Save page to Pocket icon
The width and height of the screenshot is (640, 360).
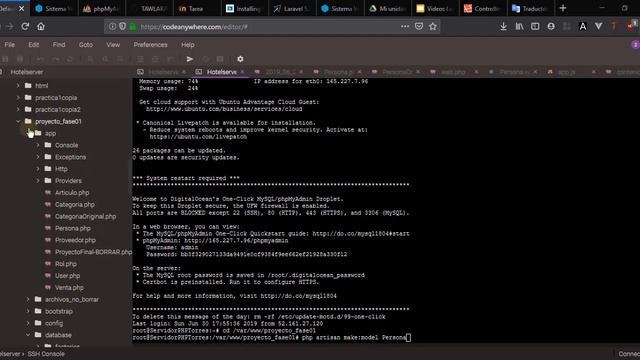tap(419, 27)
